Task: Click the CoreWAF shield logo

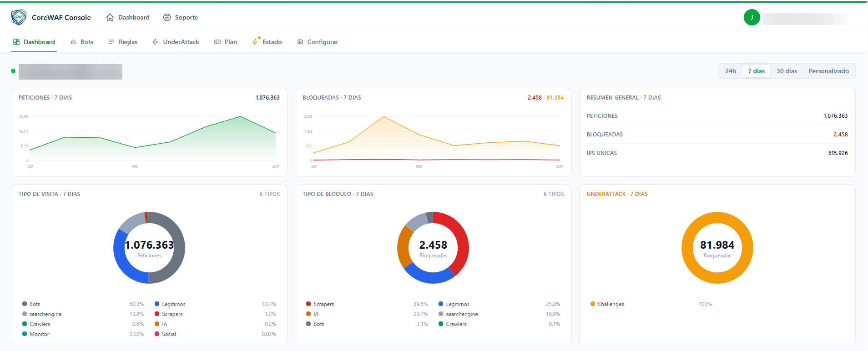Action: pos(19,17)
